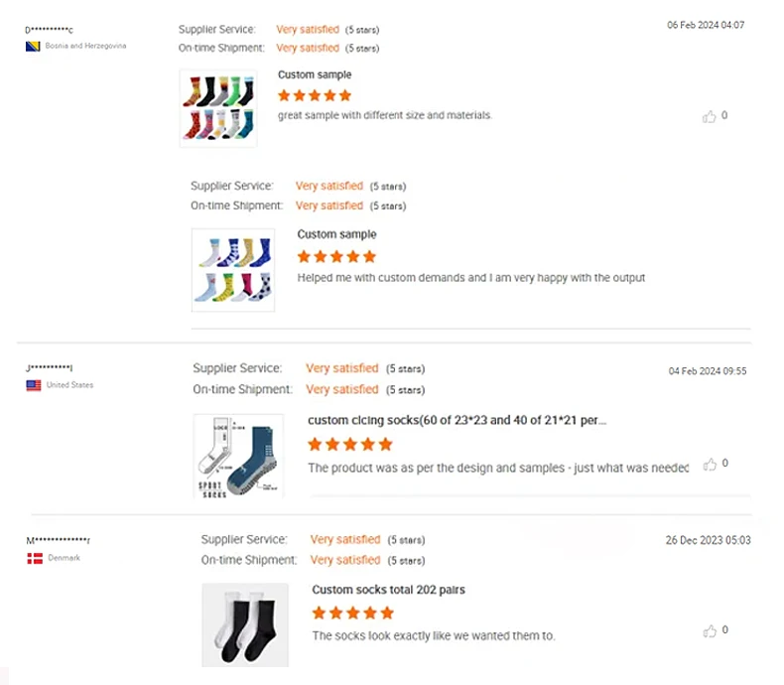The image size is (784, 685).
Task: Click the "United States" country label
Action: pos(69,385)
